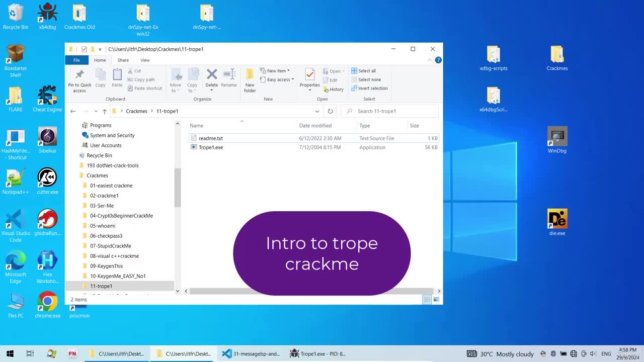Open the Easy access dropdown

277,79
